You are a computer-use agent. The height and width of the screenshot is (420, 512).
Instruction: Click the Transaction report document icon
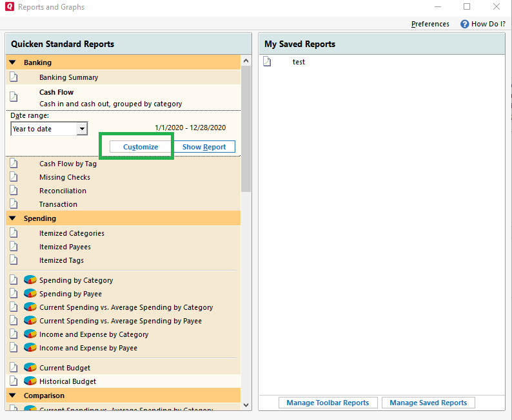(14, 204)
